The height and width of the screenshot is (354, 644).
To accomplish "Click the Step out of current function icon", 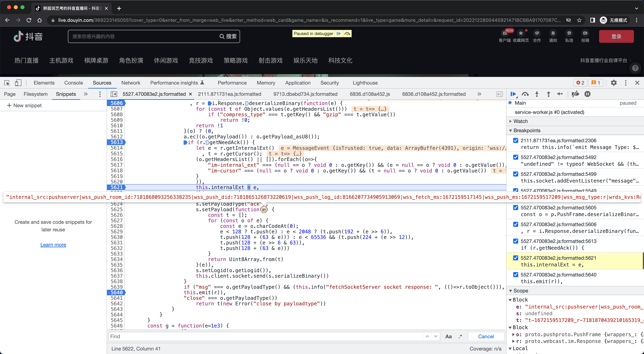I will coord(548,94).
